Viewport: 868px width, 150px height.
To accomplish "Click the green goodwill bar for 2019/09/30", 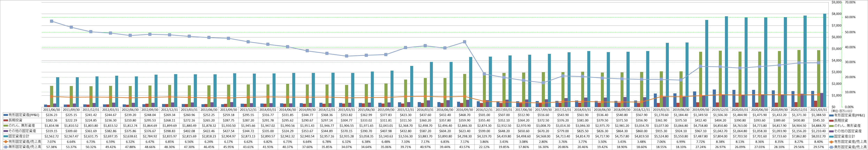I will tap(701, 79).
